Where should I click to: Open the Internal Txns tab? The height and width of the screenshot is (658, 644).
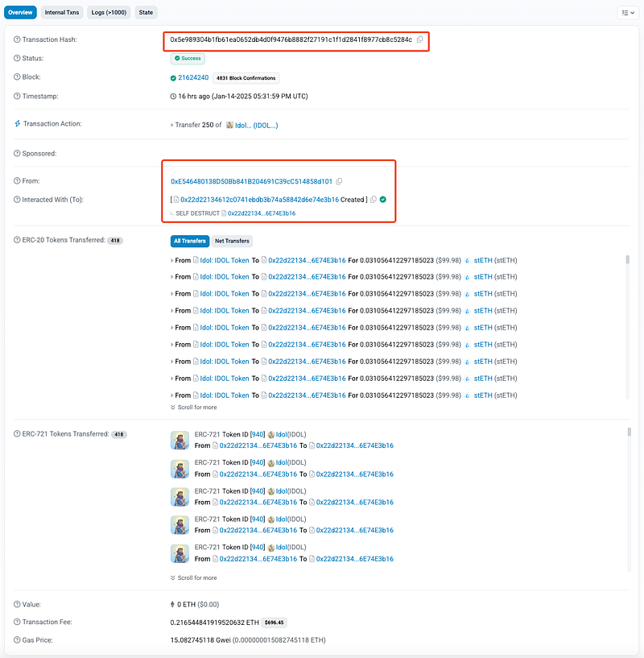pos(62,13)
